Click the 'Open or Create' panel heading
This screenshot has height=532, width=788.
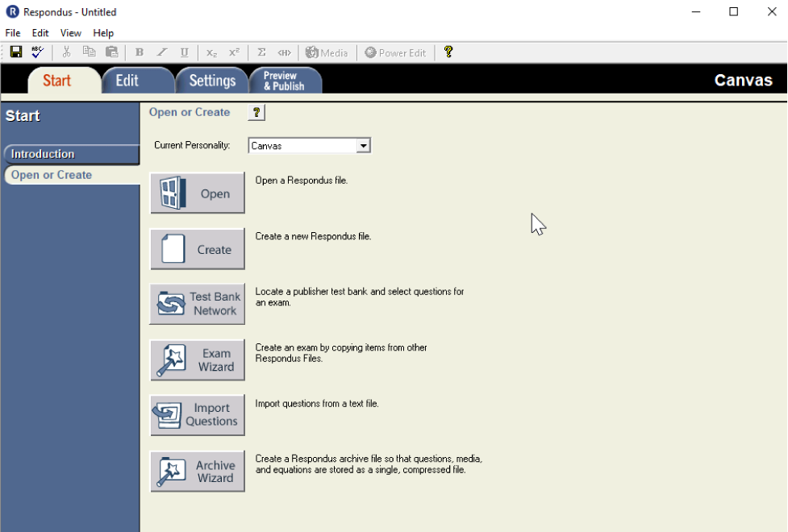tap(190, 112)
